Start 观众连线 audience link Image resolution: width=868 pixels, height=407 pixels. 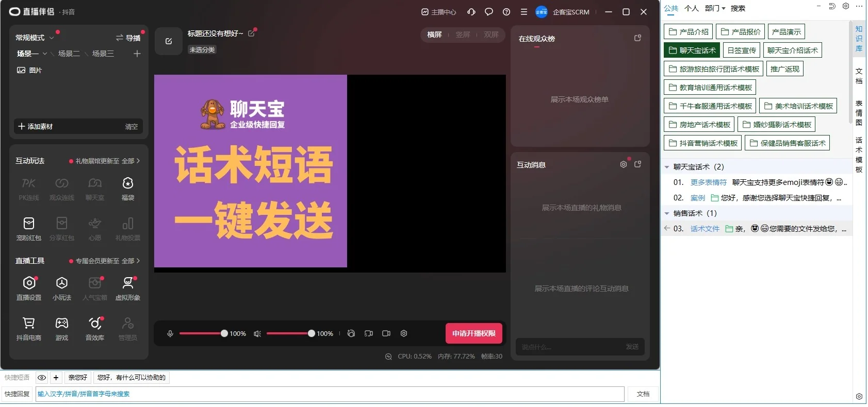(62, 189)
